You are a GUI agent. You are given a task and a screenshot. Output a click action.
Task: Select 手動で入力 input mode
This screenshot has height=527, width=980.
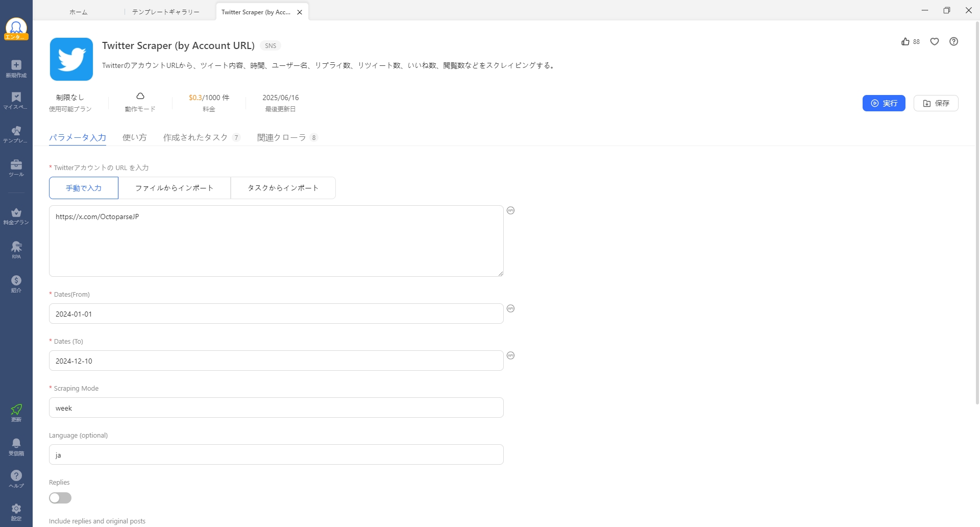[84, 188]
